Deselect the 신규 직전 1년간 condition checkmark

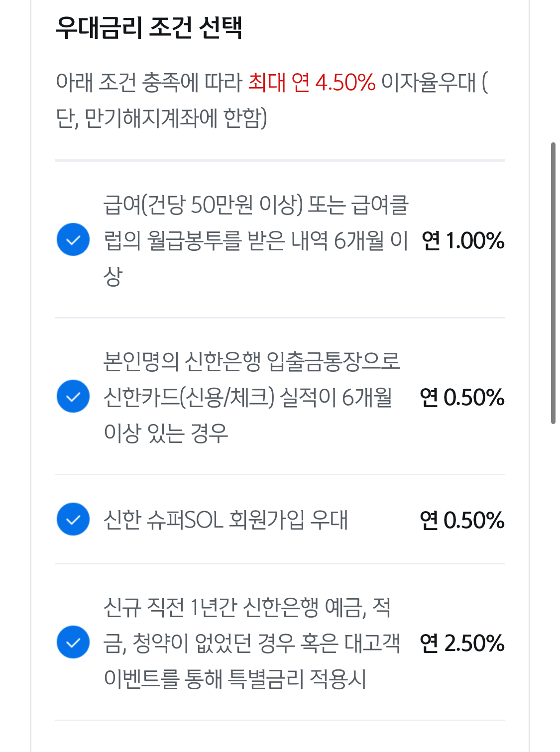[x=73, y=642]
